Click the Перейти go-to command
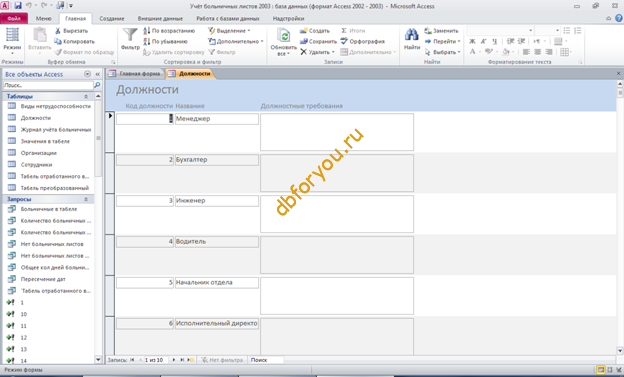 [x=442, y=41]
